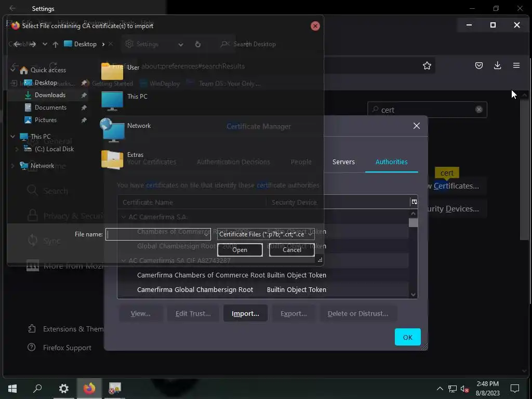532x399 pixels.
Task: Click Firefox icon on the taskbar
Action: (x=89, y=389)
